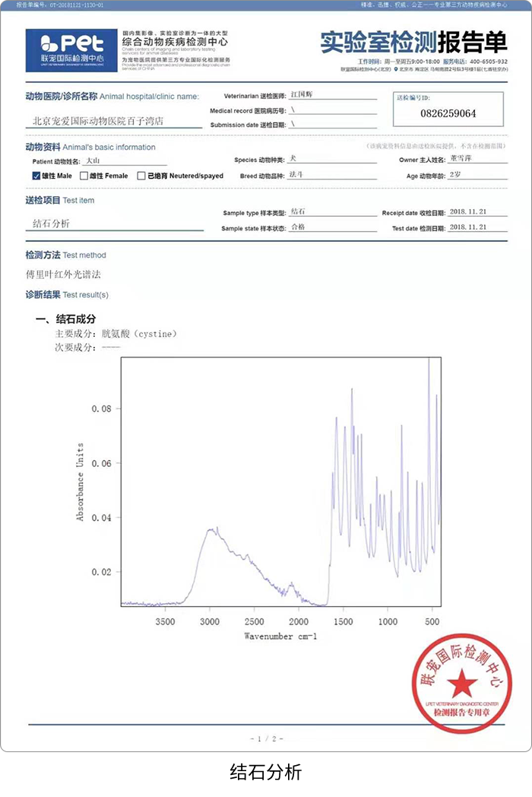532x797 pixels.
Task: Click the Receipt date 2018.11.21 value
Action: (x=468, y=211)
